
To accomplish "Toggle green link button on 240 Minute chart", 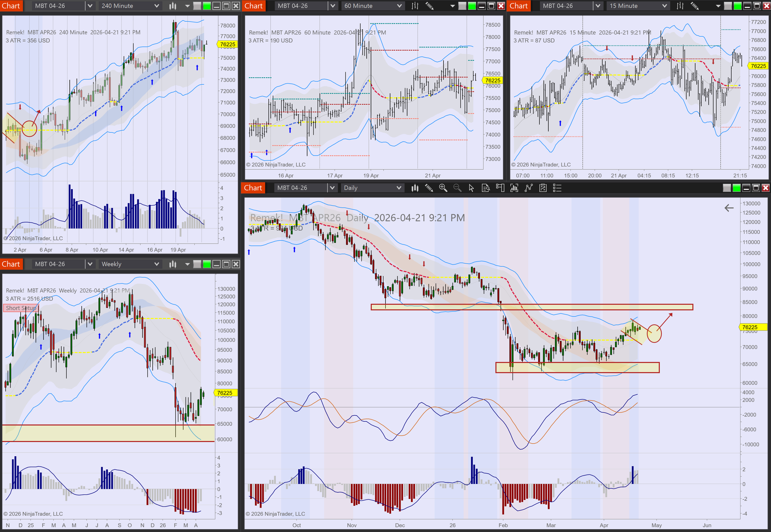I will click(207, 6).
